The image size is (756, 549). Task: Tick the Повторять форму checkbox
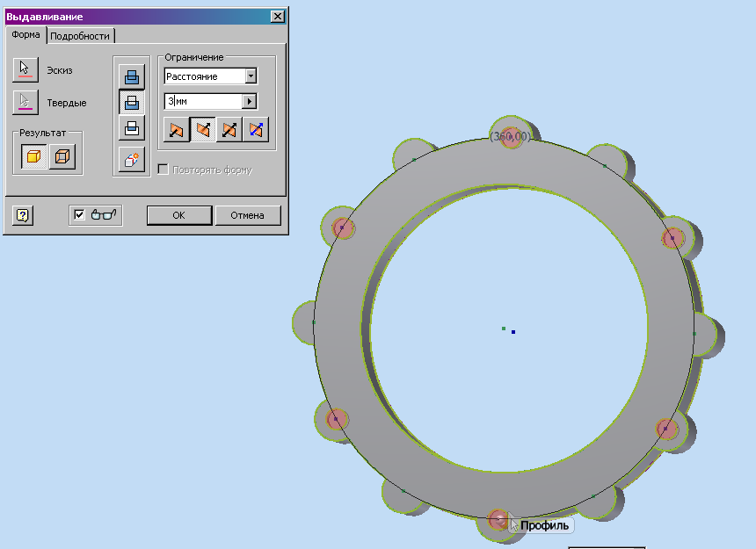pos(163,170)
